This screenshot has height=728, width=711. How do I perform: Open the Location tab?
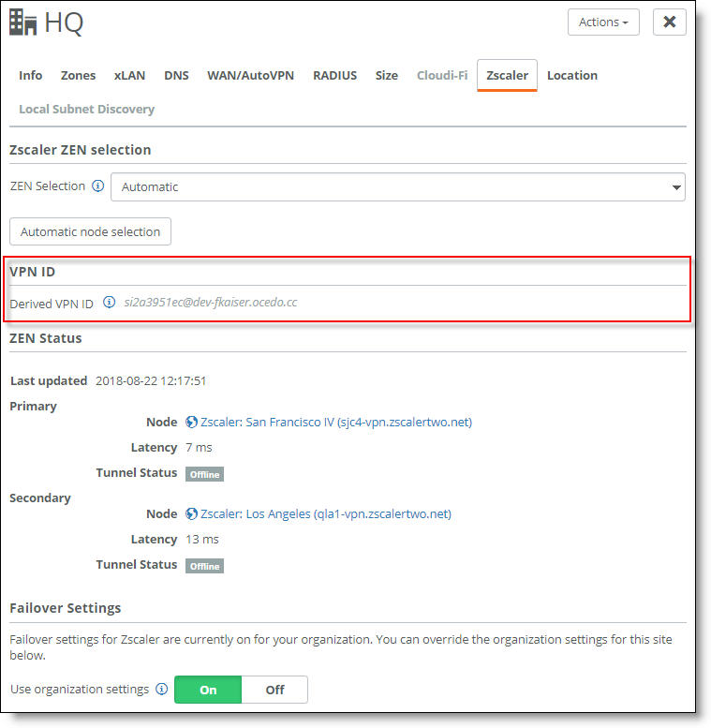pyautogui.click(x=572, y=75)
